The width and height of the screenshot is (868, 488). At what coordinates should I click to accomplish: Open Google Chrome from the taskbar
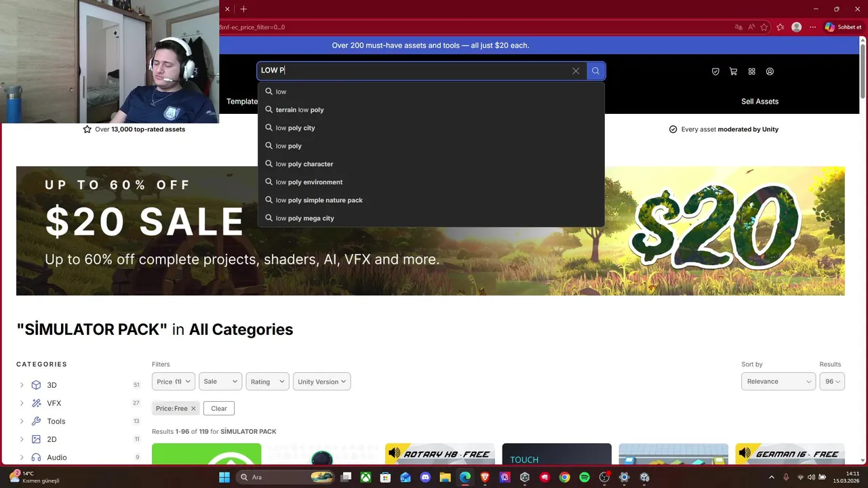[564, 477]
